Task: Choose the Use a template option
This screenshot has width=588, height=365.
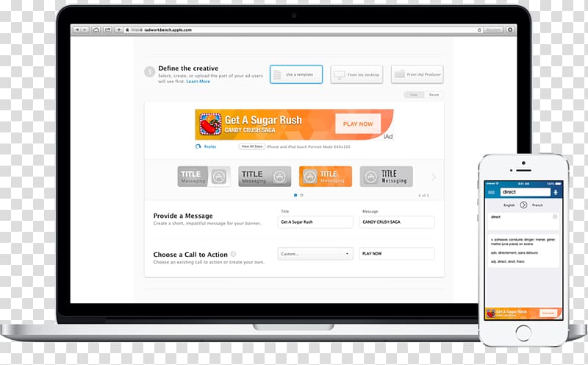Action: (296, 74)
